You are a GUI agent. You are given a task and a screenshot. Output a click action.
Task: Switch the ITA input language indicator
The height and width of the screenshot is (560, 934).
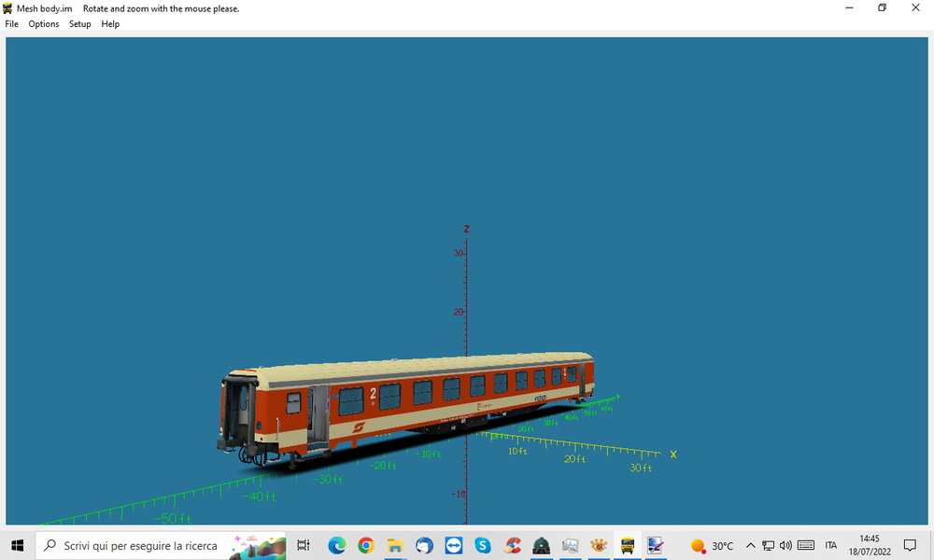831,545
